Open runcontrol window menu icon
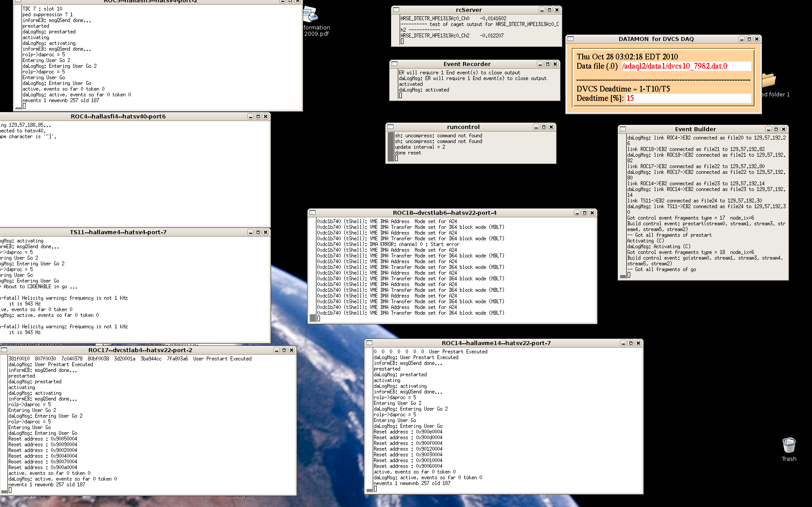This screenshot has height=507, width=812. coord(390,127)
